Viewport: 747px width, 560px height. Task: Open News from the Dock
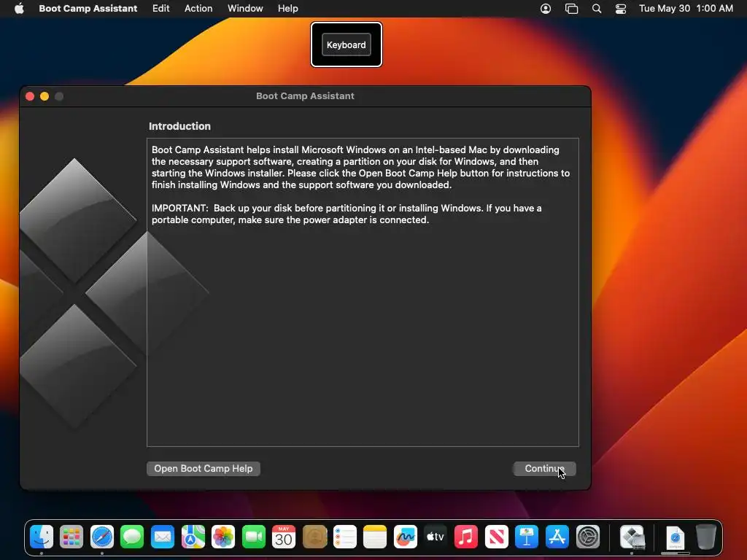coord(496,537)
